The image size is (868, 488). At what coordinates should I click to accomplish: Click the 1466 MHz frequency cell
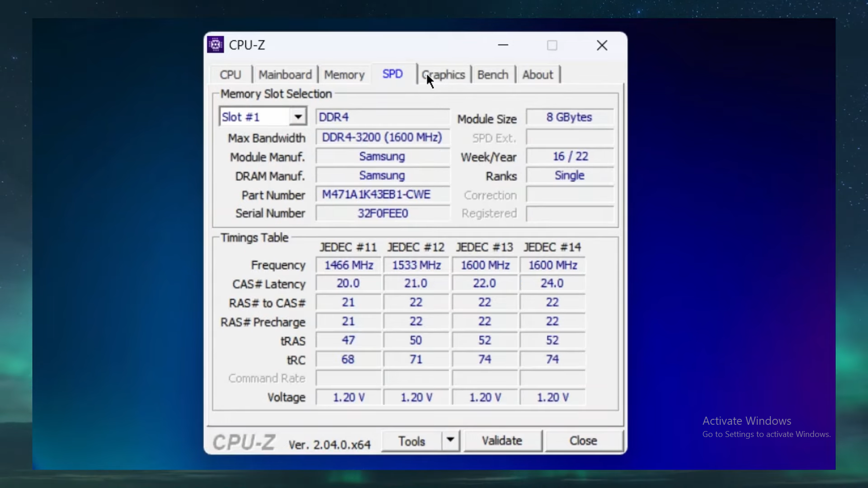349,265
